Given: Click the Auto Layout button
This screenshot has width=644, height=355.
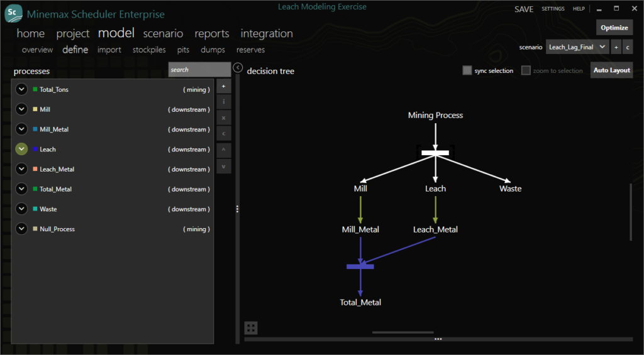Looking at the screenshot, I should click(611, 70).
